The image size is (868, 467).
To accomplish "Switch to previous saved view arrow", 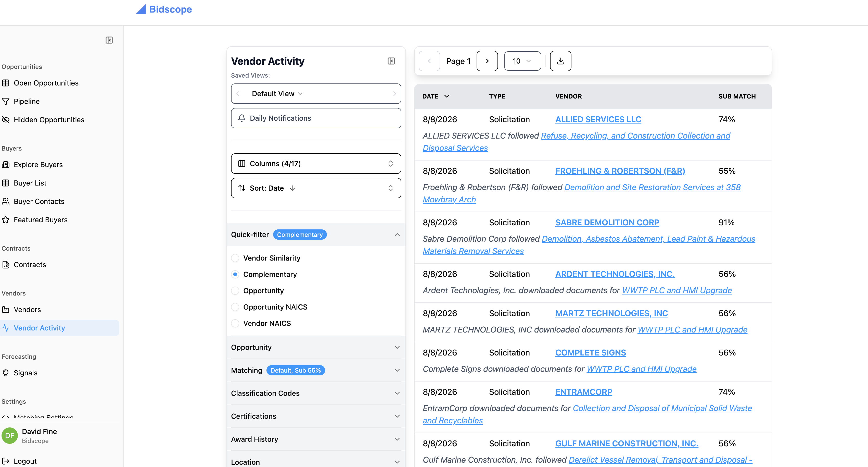I will (x=238, y=94).
